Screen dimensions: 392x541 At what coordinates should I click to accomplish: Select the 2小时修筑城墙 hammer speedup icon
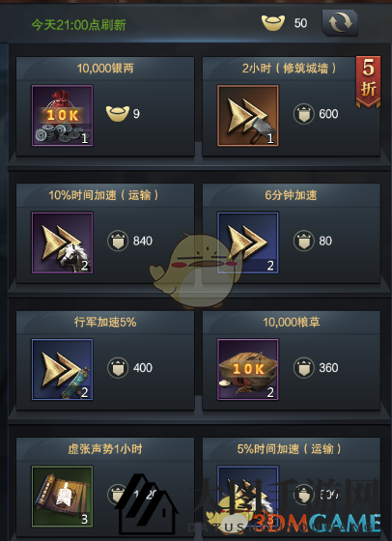point(248,116)
